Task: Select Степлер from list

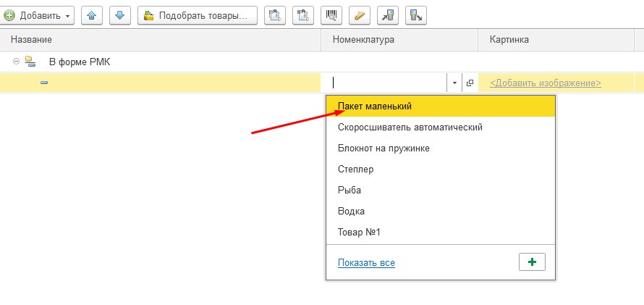Action: click(x=440, y=169)
